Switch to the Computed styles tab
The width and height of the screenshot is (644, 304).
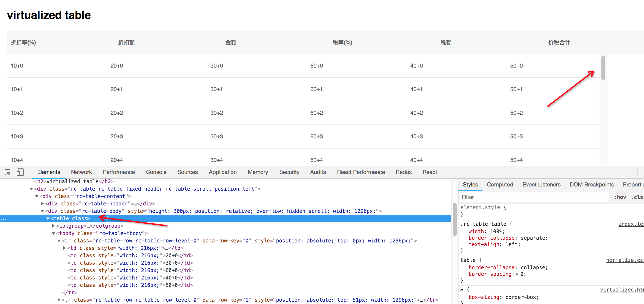[499, 184]
